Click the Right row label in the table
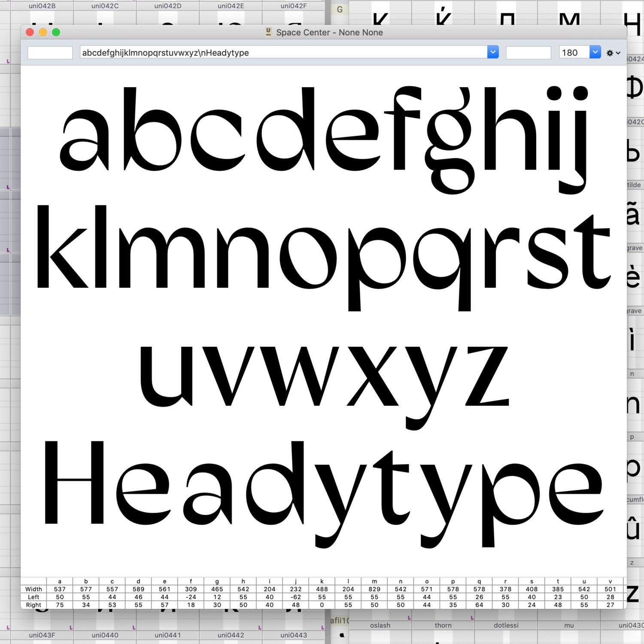The width and height of the screenshot is (644, 644). click(x=33, y=605)
